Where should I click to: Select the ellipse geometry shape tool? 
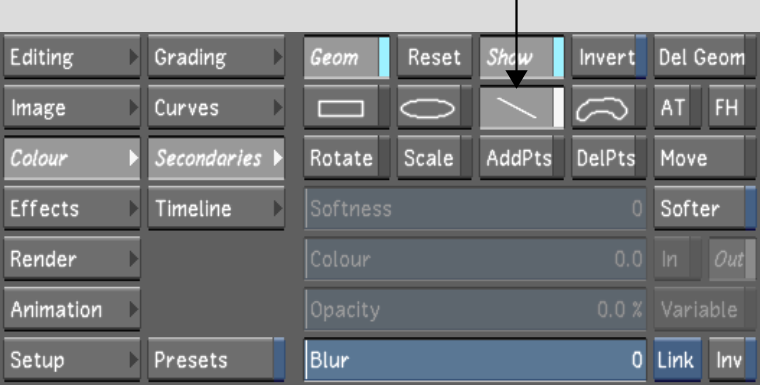pos(434,108)
